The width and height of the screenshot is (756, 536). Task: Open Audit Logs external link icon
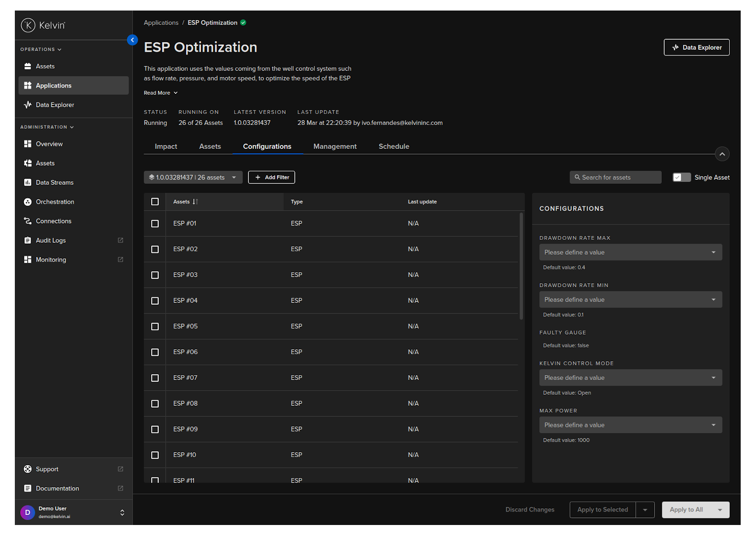click(121, 240)
